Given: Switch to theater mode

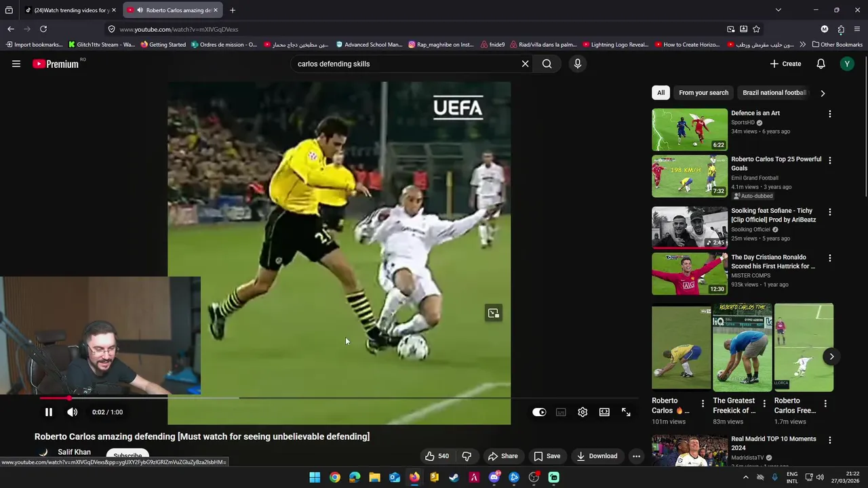Looking at the screenshot, I should [x=604, y=412].
